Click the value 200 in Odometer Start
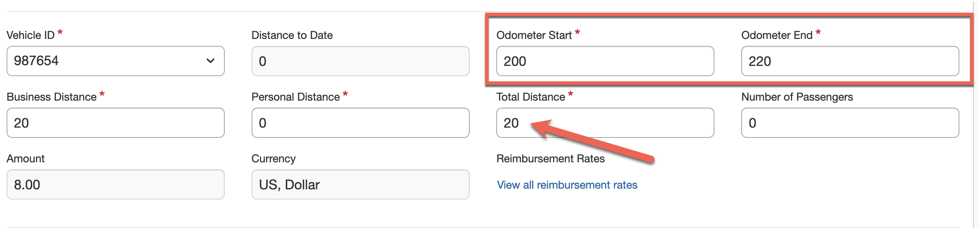The image size is (980, 230). coord(516,61)
